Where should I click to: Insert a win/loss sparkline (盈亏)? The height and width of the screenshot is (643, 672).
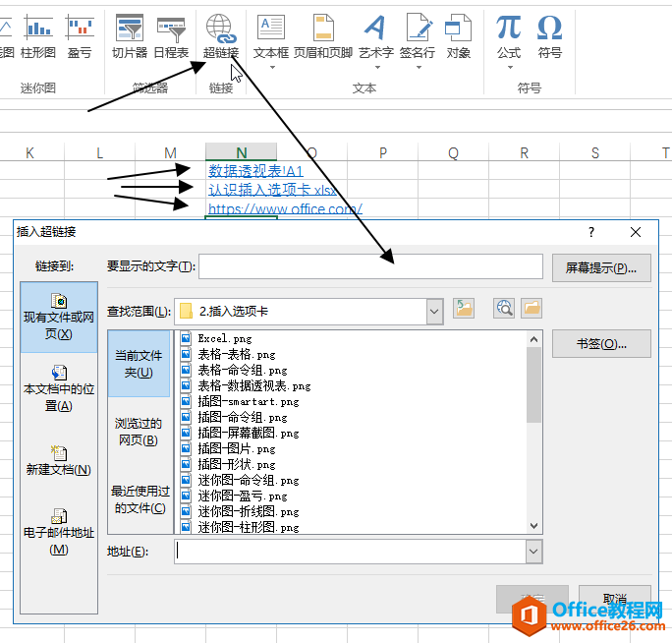pos(80,37)
